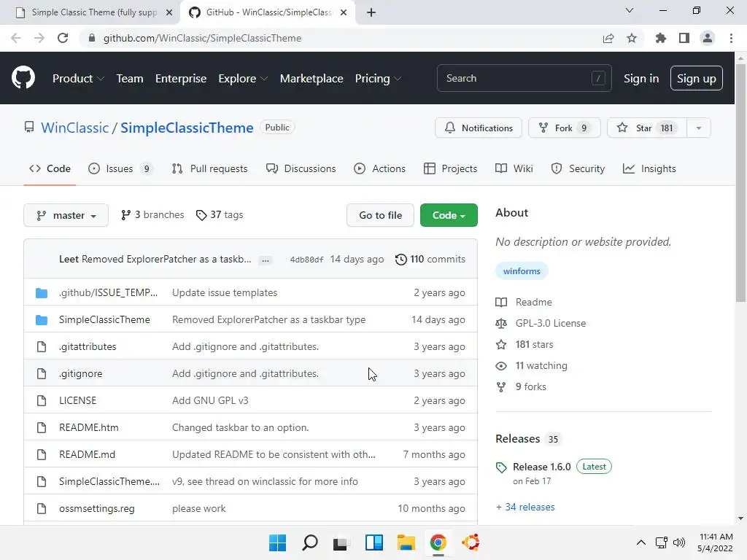The image size is (747, 560).
Task: Click the Go to file button
Action: pos(380,215)
